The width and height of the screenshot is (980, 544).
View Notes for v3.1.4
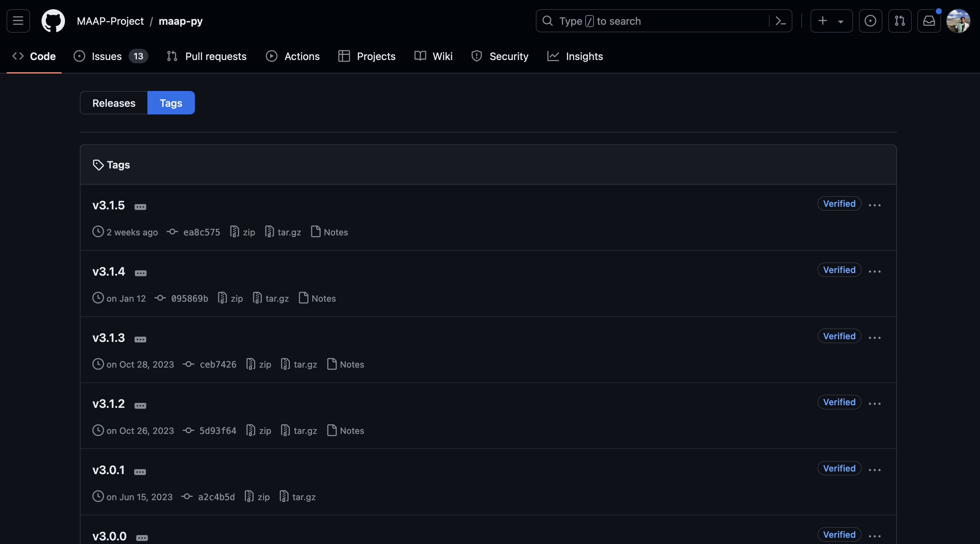click(x=317, y=298)
